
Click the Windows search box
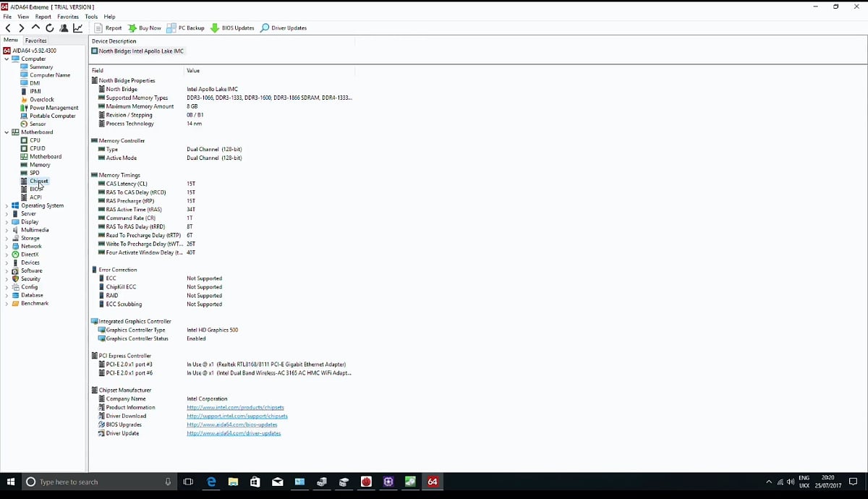[x=94, y=481]
